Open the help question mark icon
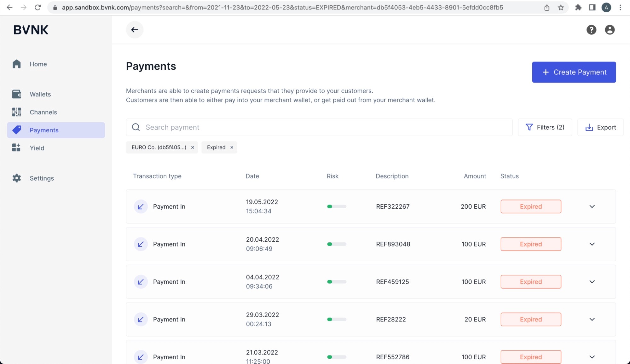 pos(591,30)
